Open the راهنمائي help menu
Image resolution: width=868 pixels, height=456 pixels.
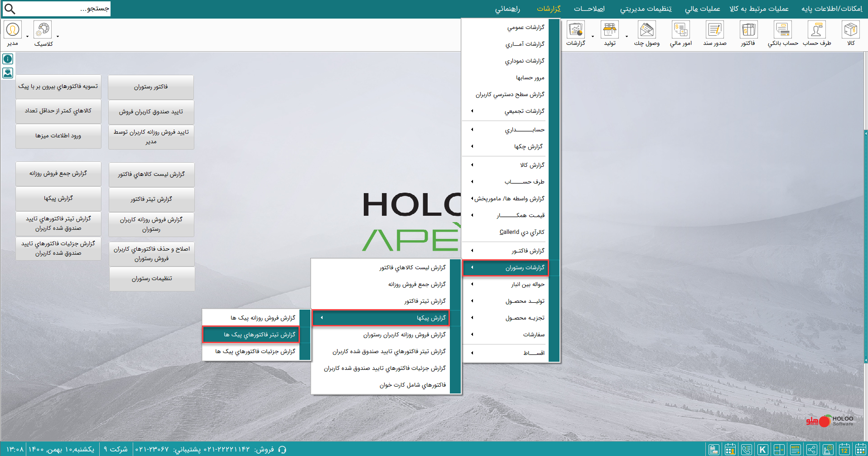coord(507,9)
